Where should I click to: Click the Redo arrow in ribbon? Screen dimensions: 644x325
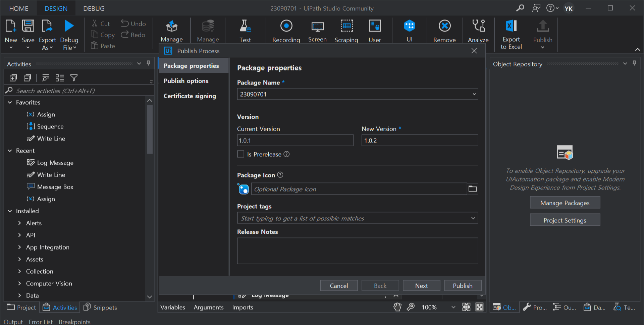pyautogui.click(x=125, y=35)
